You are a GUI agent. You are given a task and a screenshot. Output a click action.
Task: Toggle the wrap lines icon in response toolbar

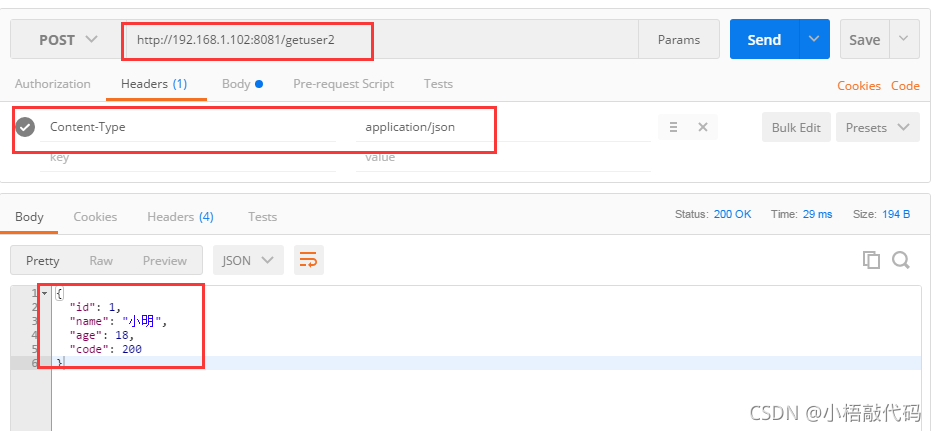[x=309, y=260]
